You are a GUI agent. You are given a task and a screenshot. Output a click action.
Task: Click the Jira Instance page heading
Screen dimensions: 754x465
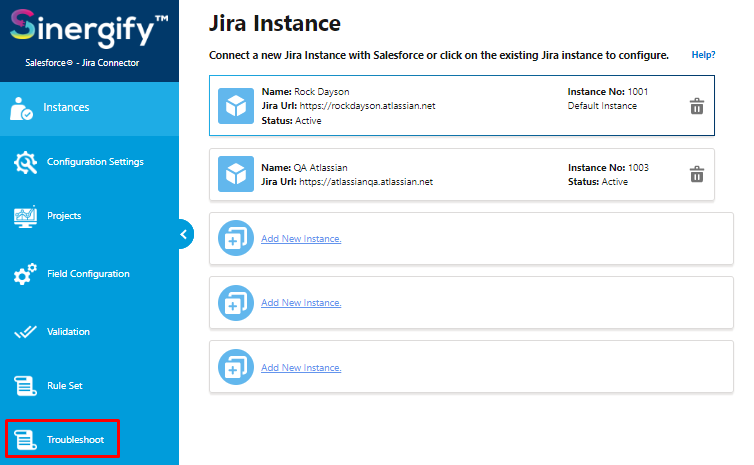pos(275,23)
